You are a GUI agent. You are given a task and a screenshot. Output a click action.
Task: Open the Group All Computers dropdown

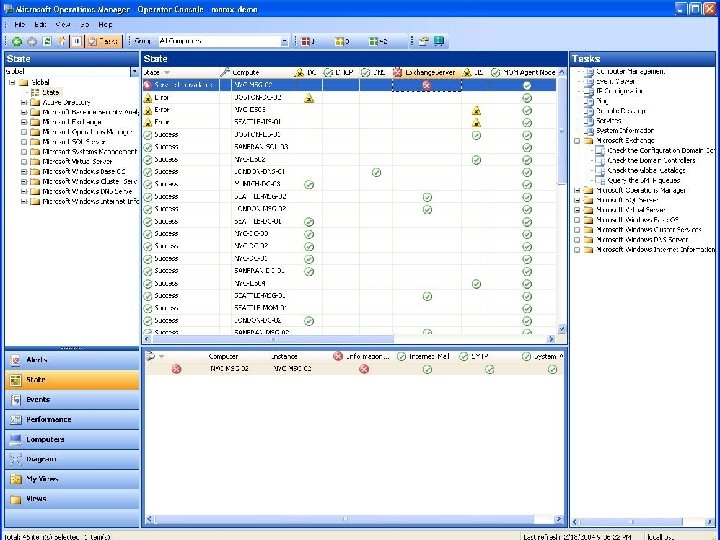coord(284,41)
